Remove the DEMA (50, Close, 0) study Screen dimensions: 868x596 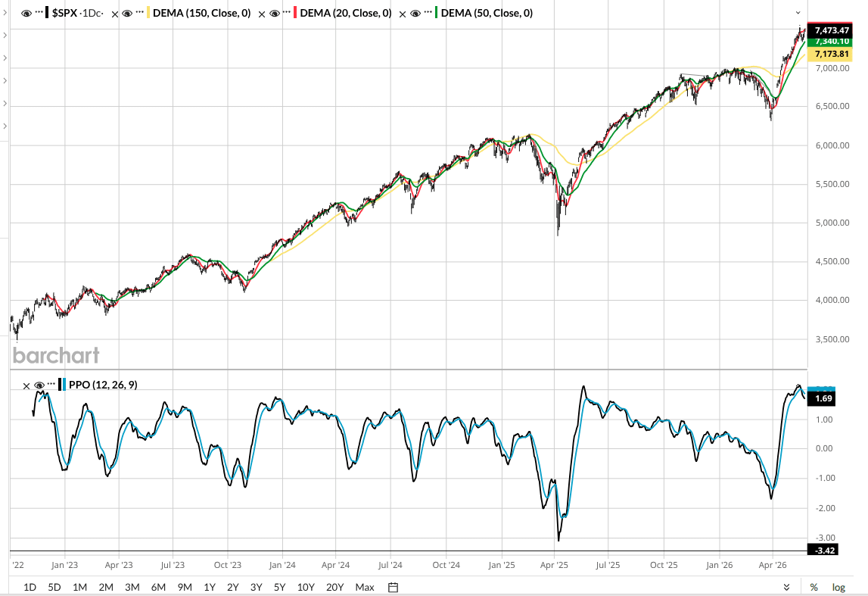click(403, 14)
